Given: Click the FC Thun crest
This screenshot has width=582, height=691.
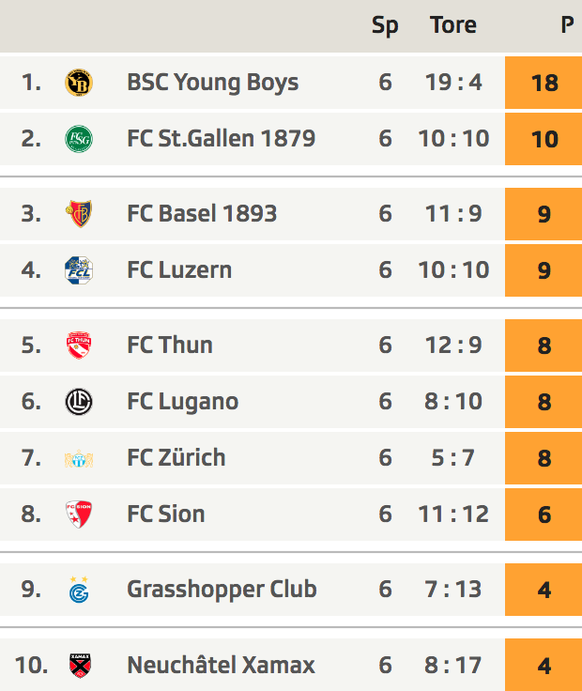Looking at the screenshot, I should click(79, 345).
